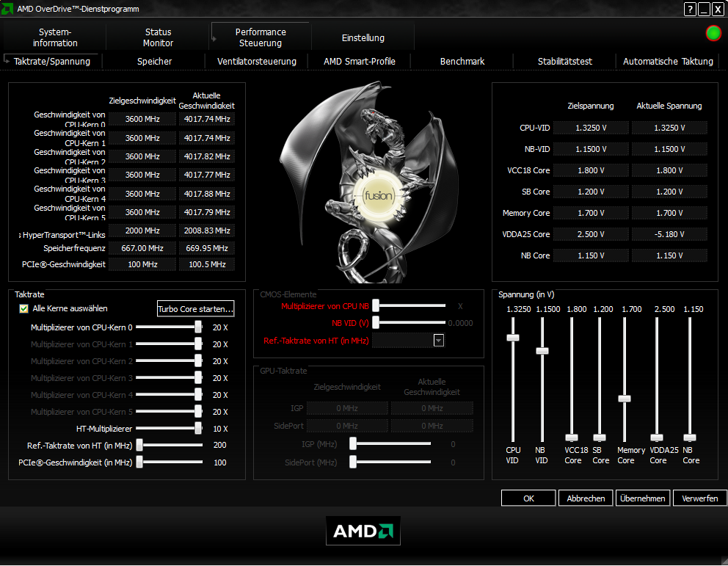
Task: Click CPU-Kern 4 current speed 4017.88 MHz
Action: coord(207,194)
